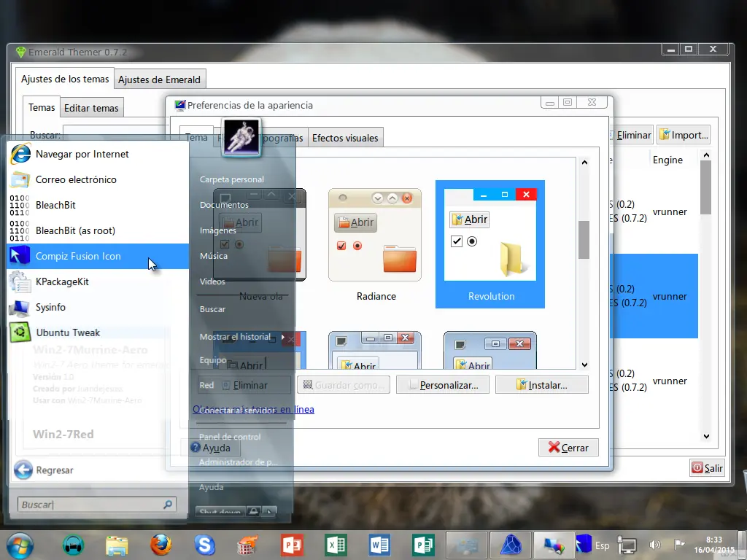Launch Compiz Fusion Icon from start menu

tap(98, 256)
